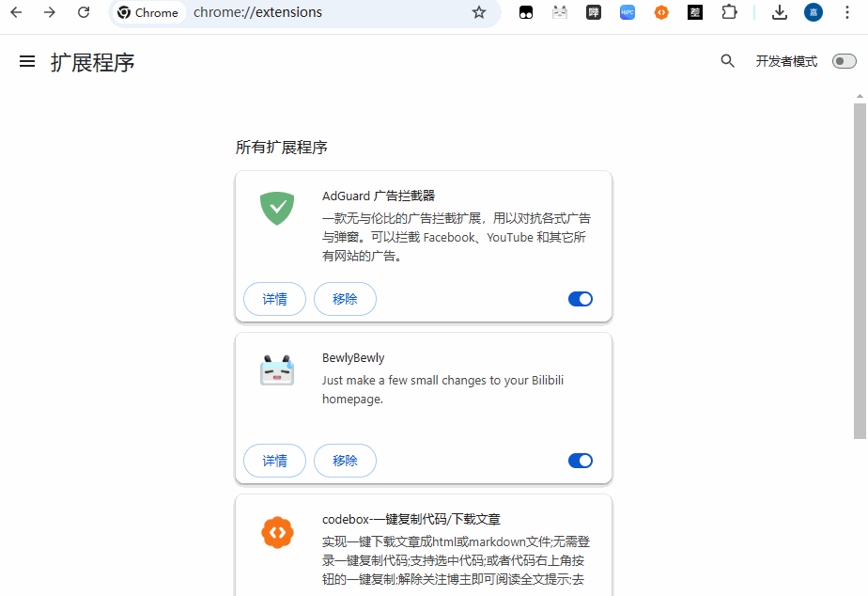
Task: Click the browser reload button
Action: [84, 13]
